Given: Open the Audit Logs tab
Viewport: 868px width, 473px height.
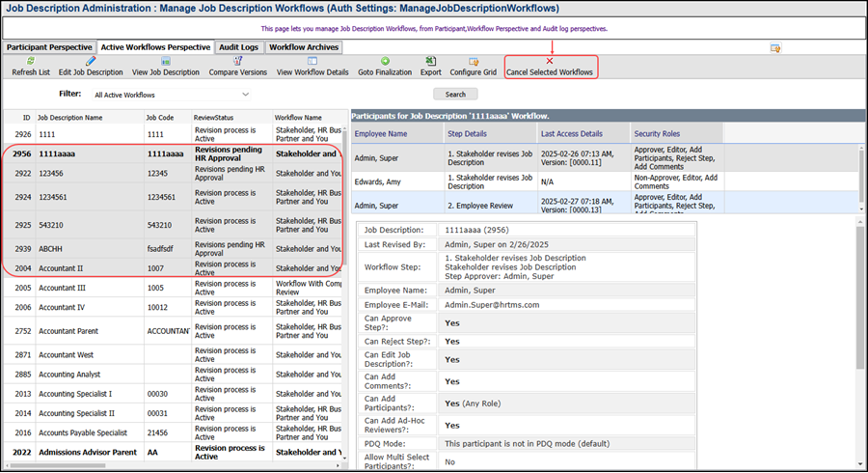Looking at the screenshot, I should point(238,47).
